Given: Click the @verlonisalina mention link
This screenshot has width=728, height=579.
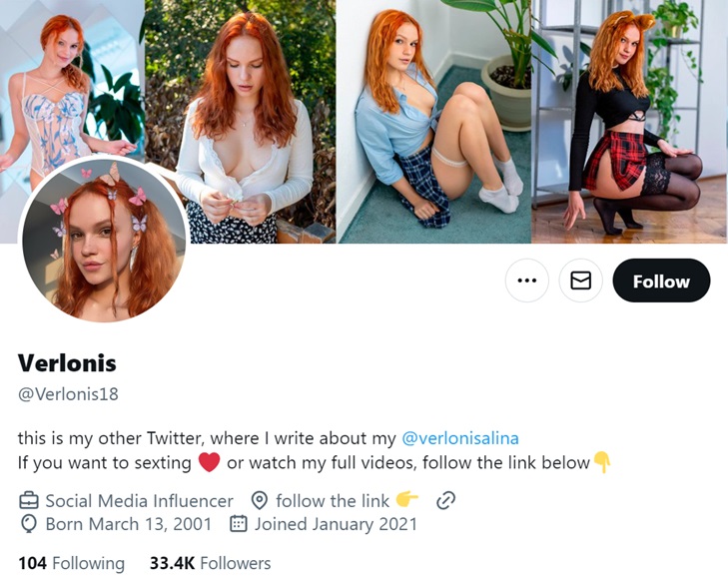Looking at the screenshot, I should click(x=460, y=438).
